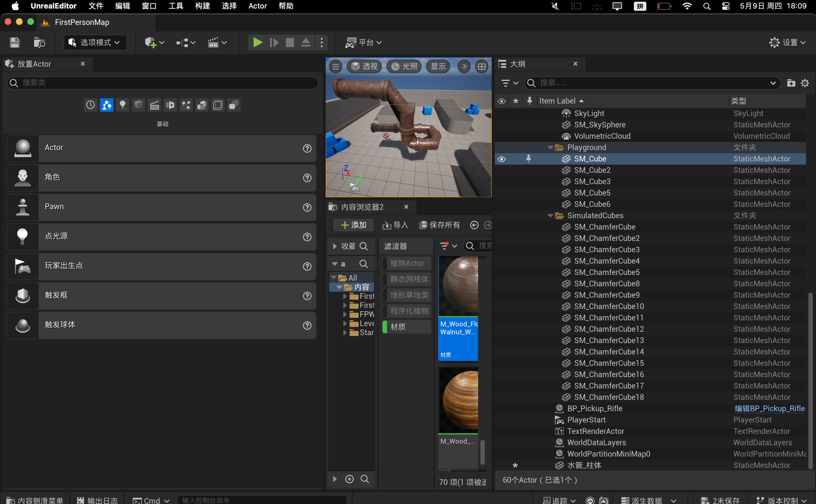Open the 编辑BP_Pickup_Rifle link
This screenshot has height=504, width=816.
pos(769,409)
